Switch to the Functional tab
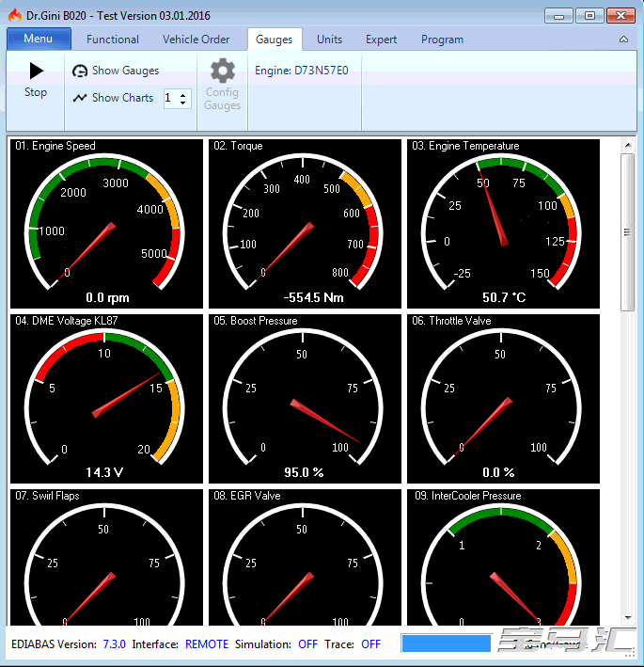The width and height of the screenshot is (644, 667). (113, 40)
